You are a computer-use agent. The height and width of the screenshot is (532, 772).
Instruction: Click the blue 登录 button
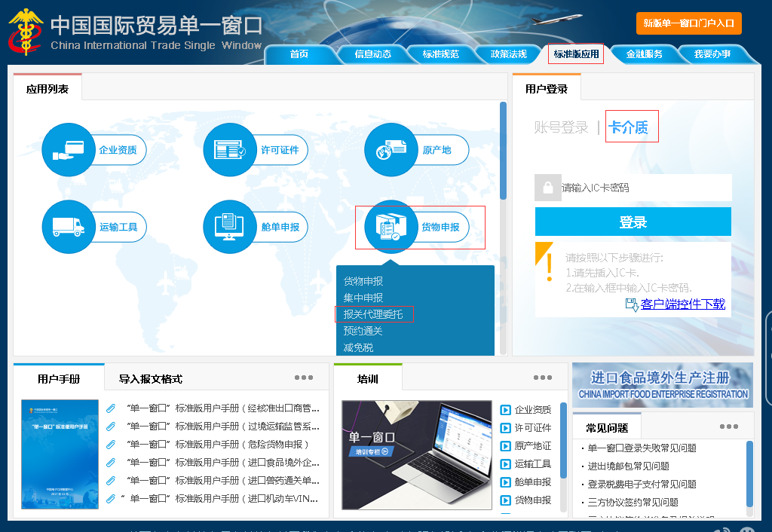633,222
